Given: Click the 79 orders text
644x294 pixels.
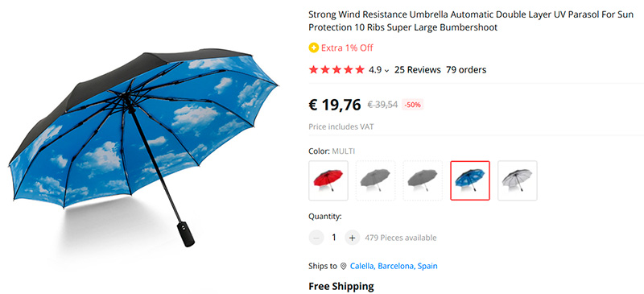Looking at the screenshot, I should tap(466, 70).
